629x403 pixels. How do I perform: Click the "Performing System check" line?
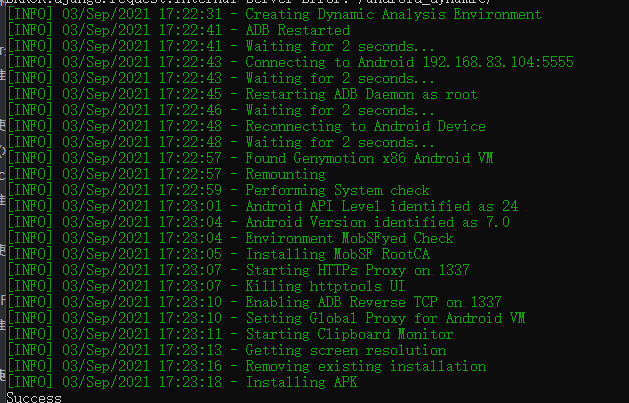click(x=337, y=191)
